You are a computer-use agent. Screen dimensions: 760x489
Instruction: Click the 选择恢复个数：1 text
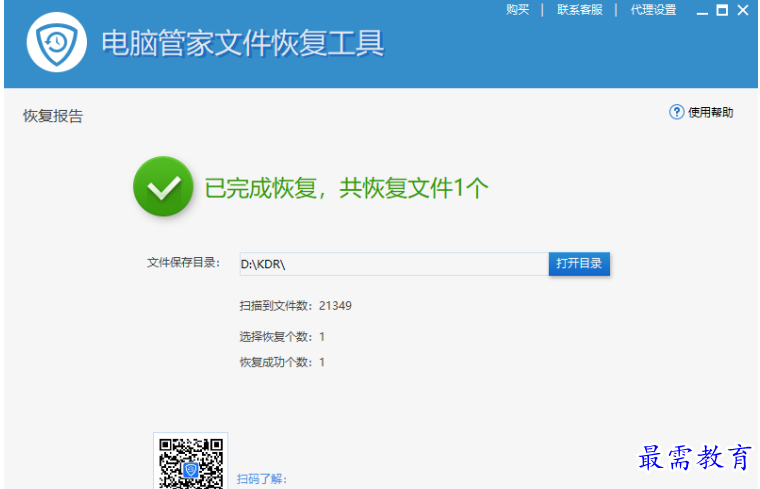282,337
